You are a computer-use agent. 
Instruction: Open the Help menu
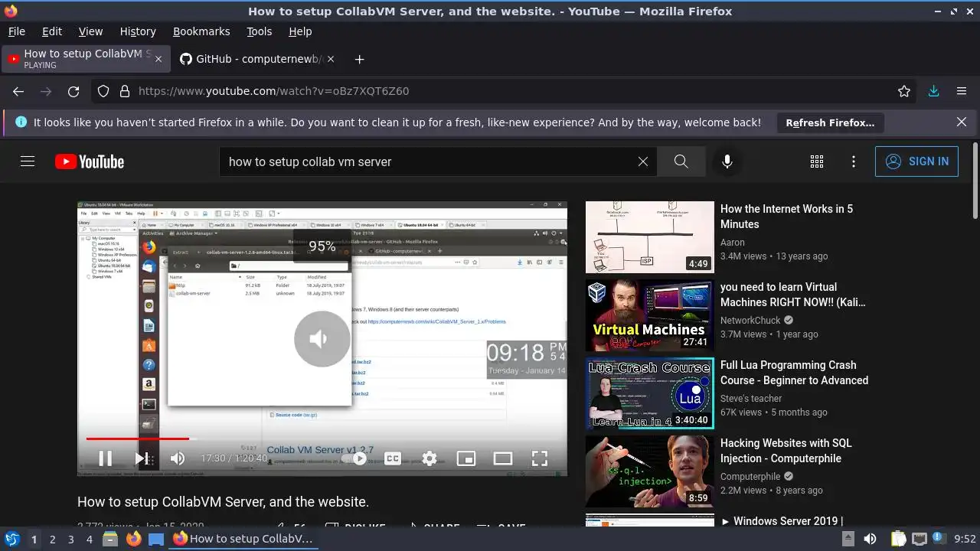click(x=300, y=31)
